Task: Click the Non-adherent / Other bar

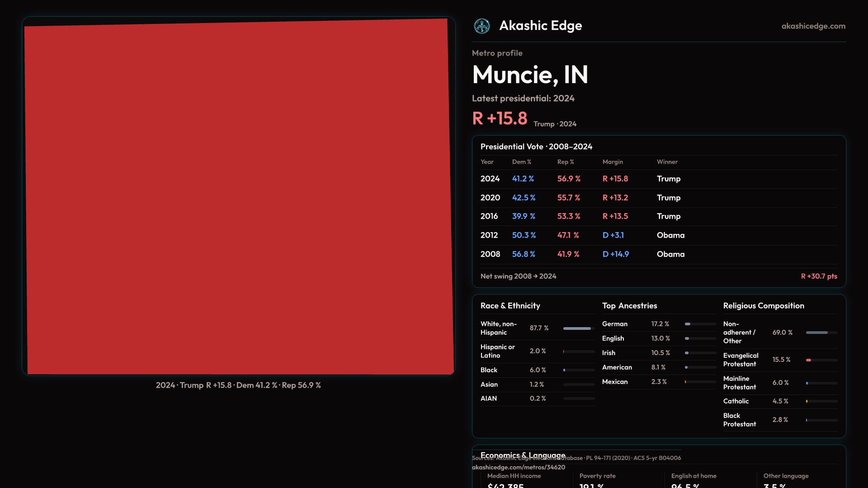Action: point(821,333)
